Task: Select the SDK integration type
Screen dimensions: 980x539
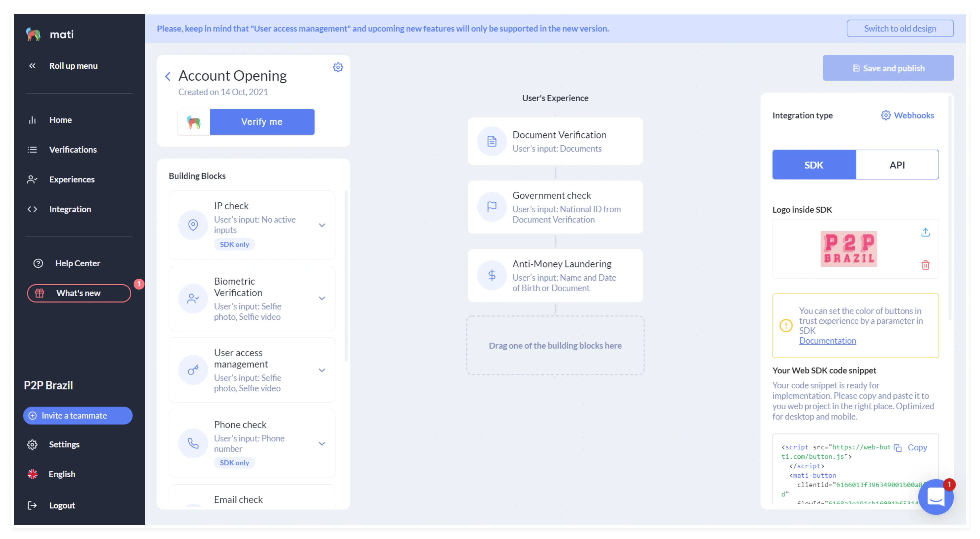Action: [x=814, y=164]
